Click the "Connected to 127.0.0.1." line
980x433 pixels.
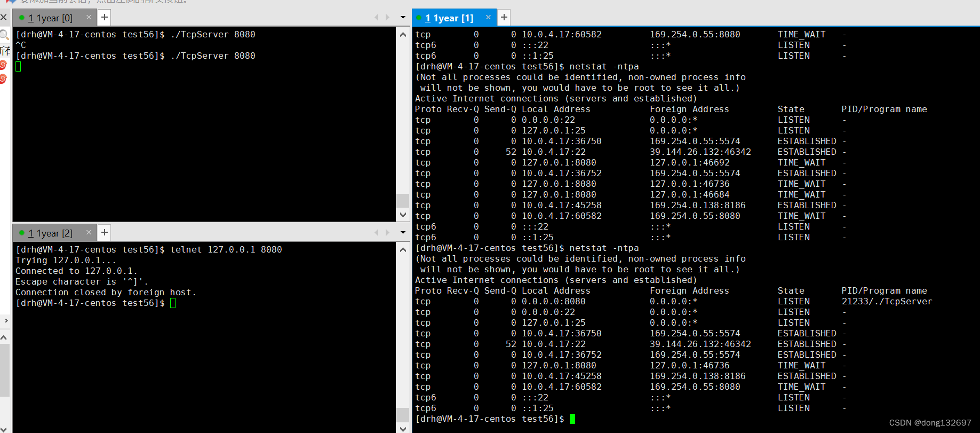(x=76, y=271)
